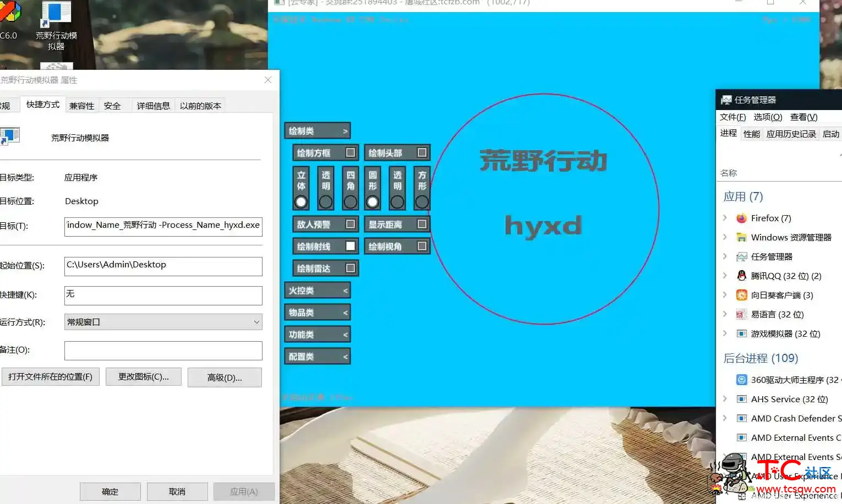842x504 pixels.
Task: Click the AMD Crash Defender icon
Action: point(742,418)
